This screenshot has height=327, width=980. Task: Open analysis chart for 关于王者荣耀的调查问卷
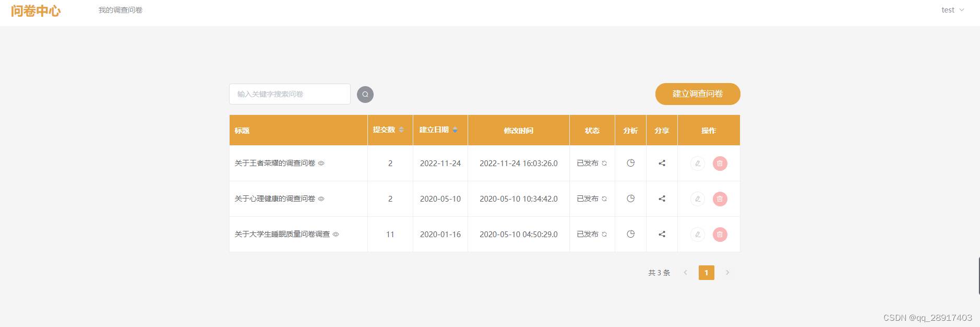coord(630,163)
